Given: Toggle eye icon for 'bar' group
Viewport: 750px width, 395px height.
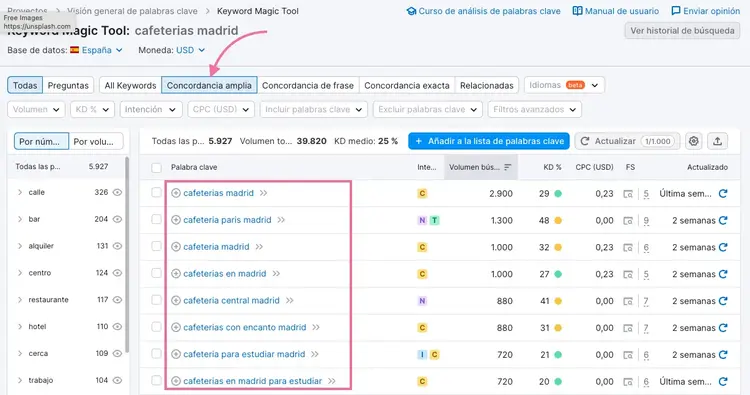Looking at the screenshot, I should click(117, 219).
